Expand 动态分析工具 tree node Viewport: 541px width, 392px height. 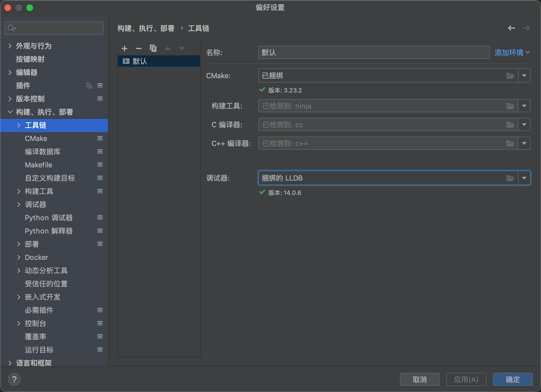[19, 271]
